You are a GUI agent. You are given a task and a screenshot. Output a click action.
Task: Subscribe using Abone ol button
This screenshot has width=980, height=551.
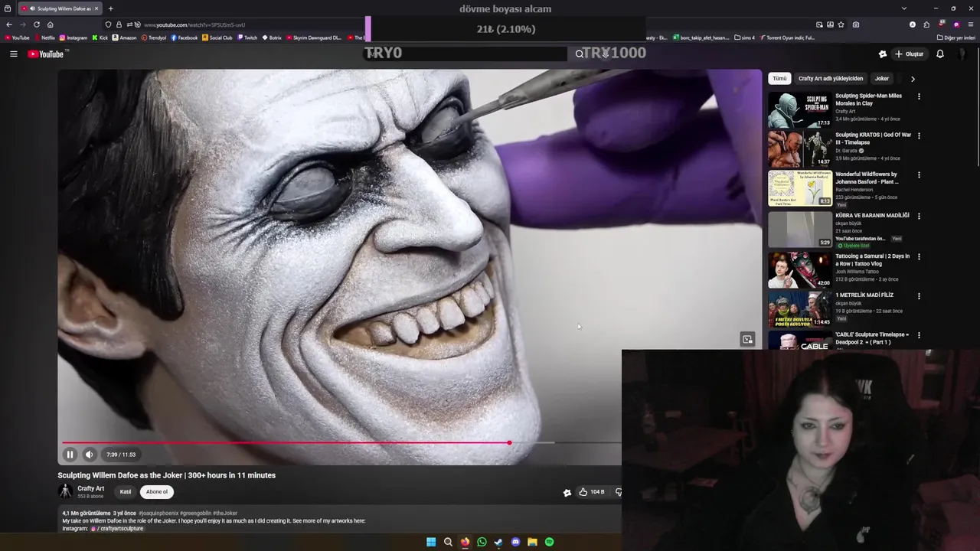157,492
